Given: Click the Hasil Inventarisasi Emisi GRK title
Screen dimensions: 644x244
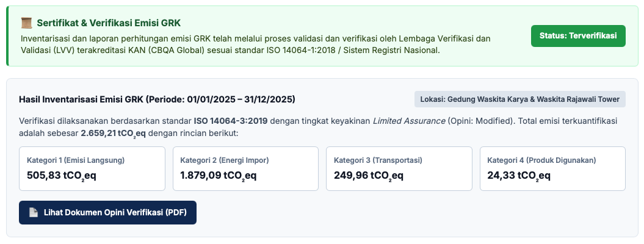Looking at the screenshot, I should [x=157, y=99].
